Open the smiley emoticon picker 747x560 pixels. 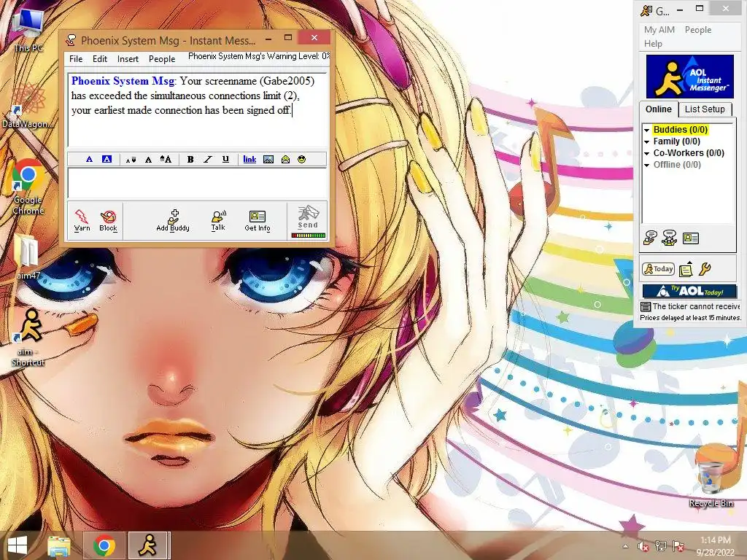tap(301, 159)
